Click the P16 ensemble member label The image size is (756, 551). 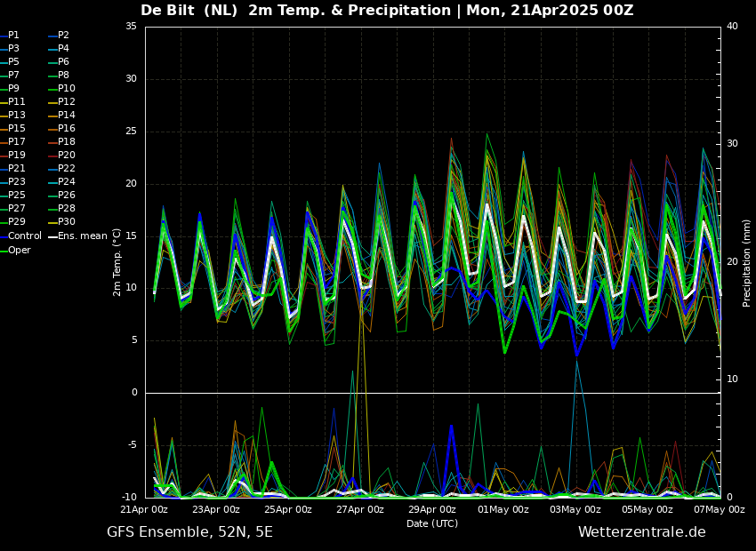point(66,129)
